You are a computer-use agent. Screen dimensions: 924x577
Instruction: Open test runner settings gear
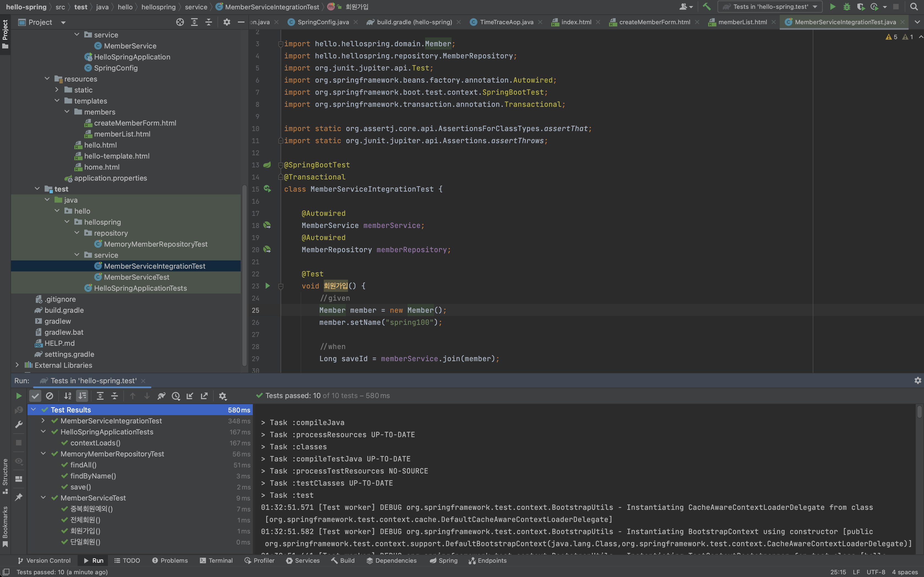[223, 396]
